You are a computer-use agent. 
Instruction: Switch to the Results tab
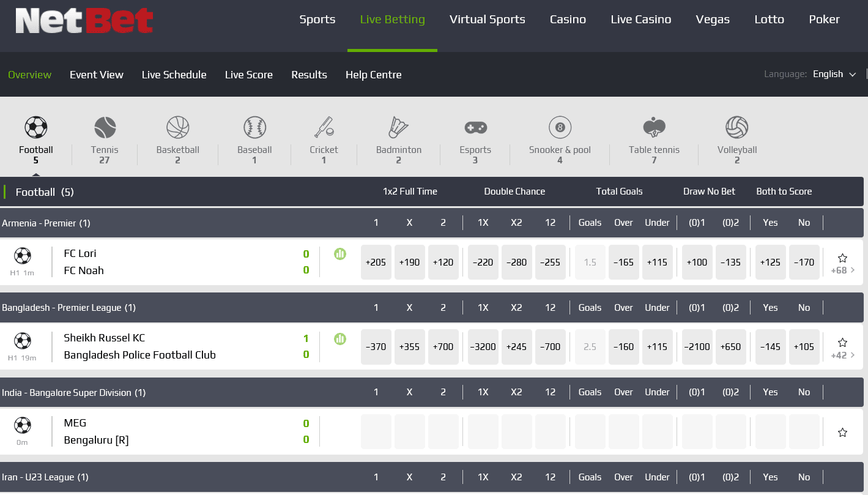coord(309,75)
